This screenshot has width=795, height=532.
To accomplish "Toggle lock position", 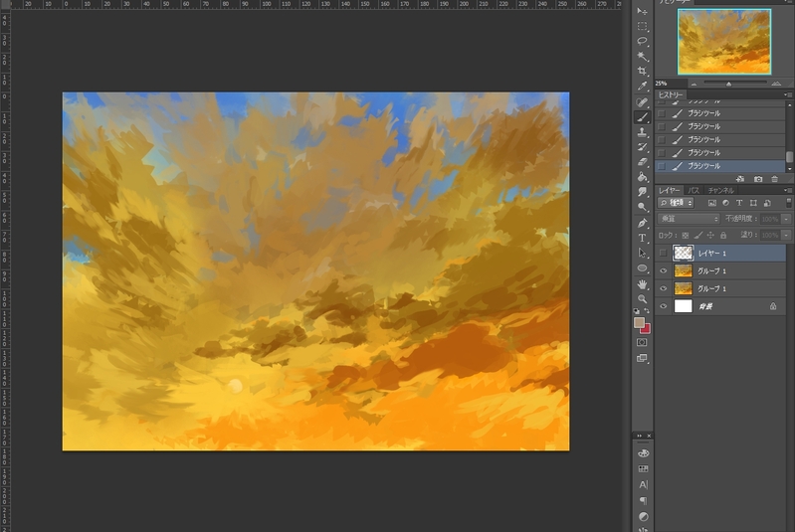I will click(710, 235).
